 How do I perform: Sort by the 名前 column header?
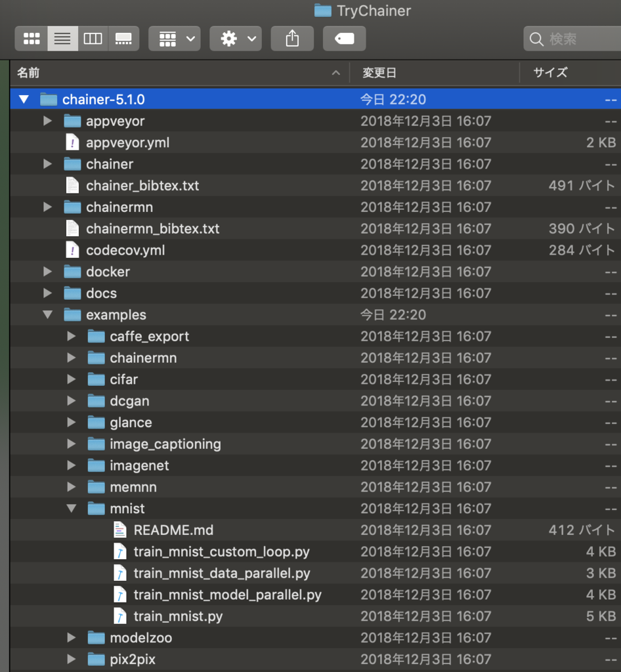click(x=179, y=73)
